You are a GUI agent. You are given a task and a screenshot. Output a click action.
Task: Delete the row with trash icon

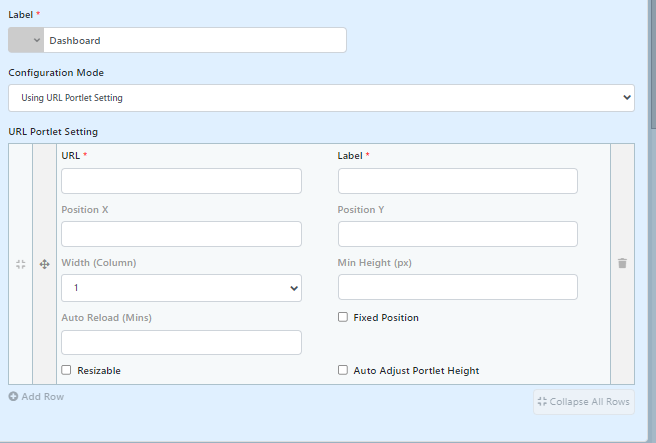tap(622, 263)
